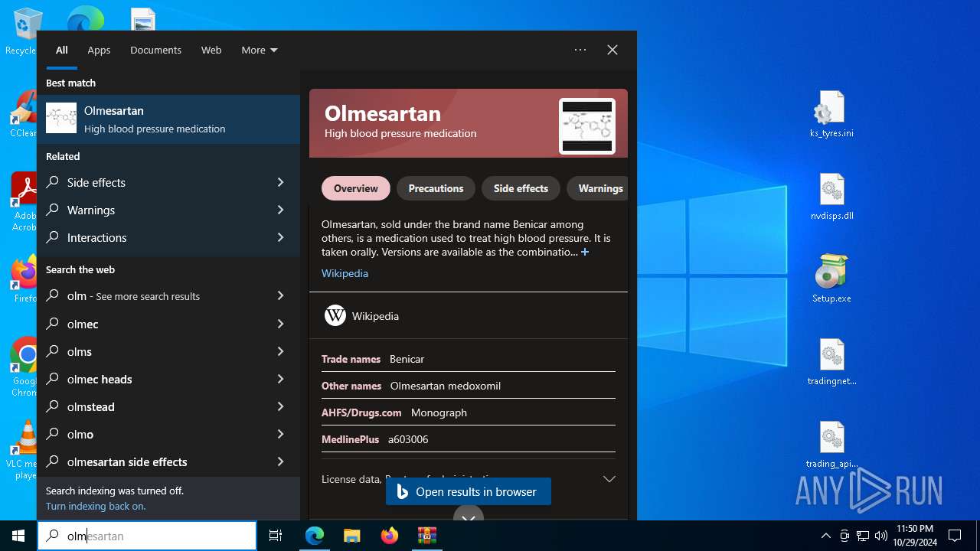Click the Olmesartan medoxomil other name
The height and width of the screenshot is (551, 980).
pyautogui.click(x=446, y=386)
